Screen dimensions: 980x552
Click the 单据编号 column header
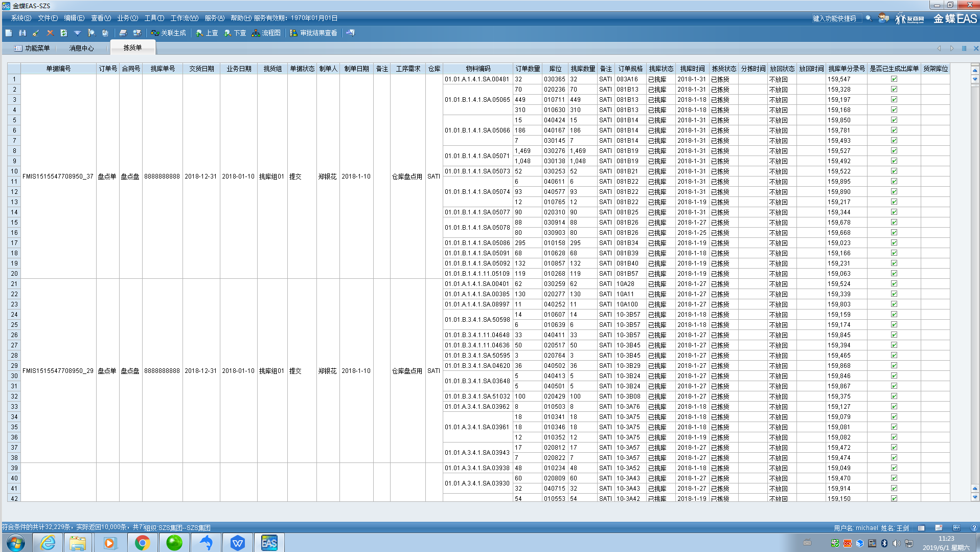pos(58,69)
